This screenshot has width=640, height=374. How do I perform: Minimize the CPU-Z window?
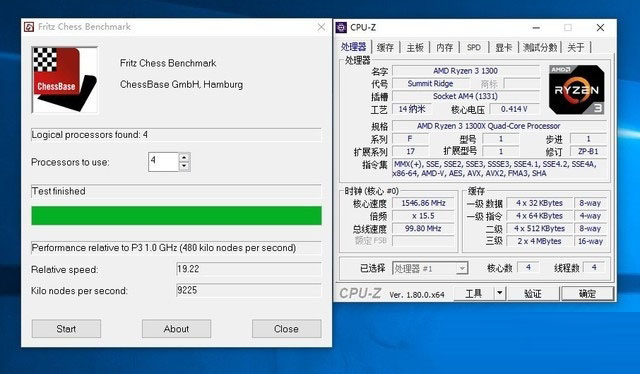coord(536,28)
